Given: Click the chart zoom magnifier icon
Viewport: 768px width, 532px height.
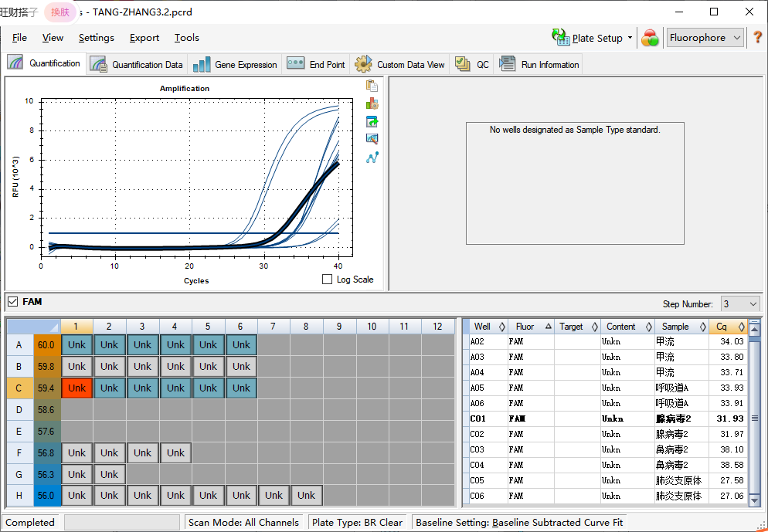Looking at the screenshot, I should click(x=372, y=139).
